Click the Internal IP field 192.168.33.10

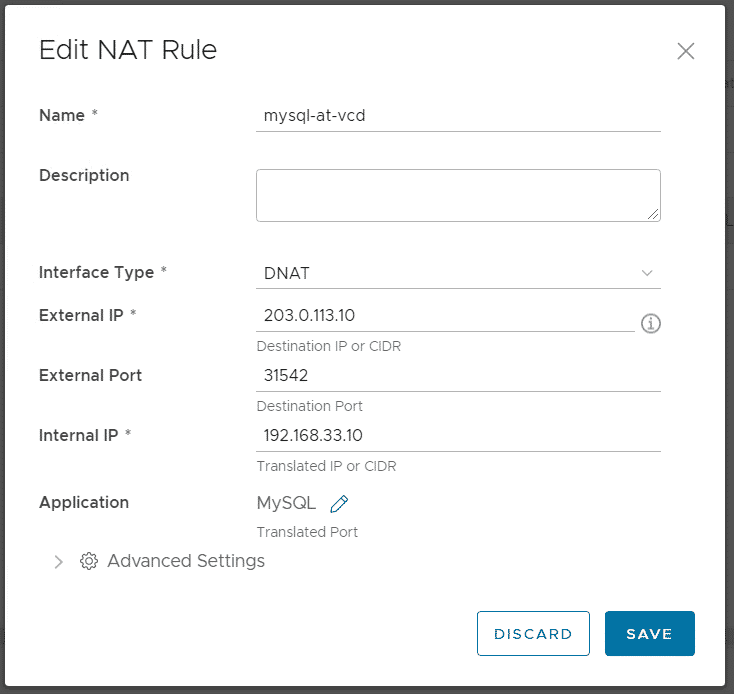point(458,436)
